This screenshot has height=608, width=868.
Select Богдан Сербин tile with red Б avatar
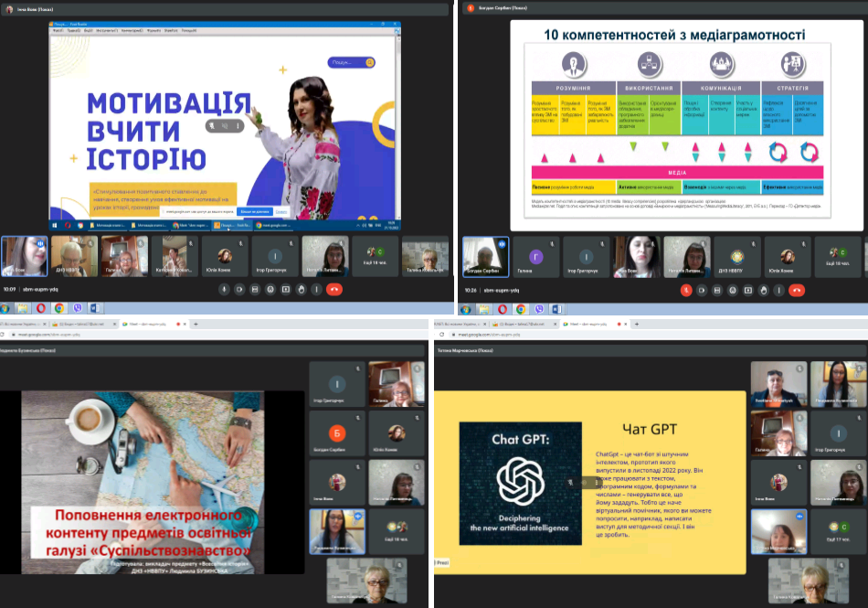[338, 432]
